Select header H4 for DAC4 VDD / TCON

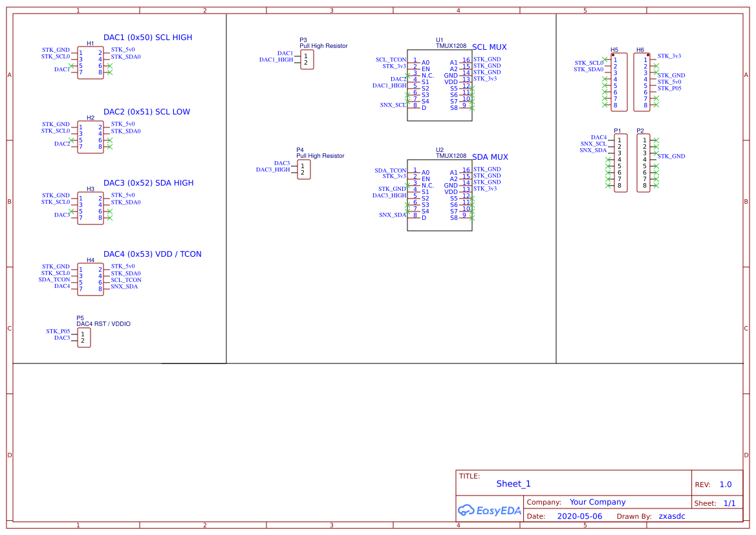click(x=90, y=279)
